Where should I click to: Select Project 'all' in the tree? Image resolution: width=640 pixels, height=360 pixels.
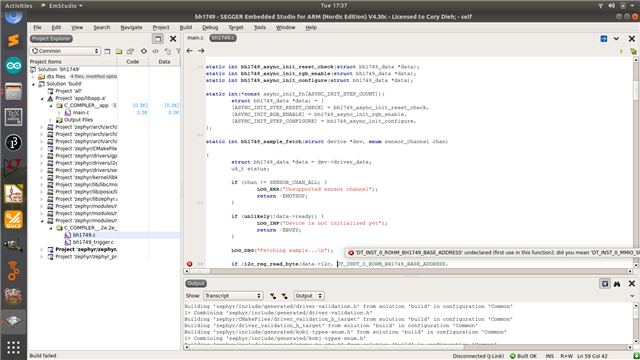68,91
